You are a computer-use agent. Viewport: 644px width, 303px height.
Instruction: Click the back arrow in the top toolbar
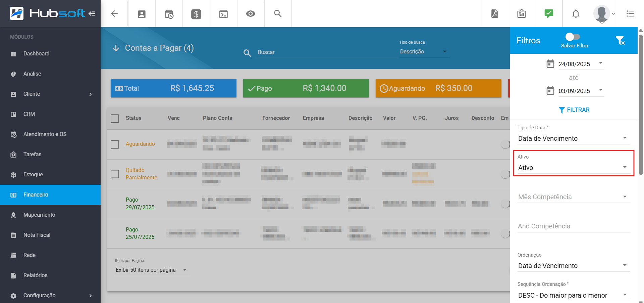point(114,13)
